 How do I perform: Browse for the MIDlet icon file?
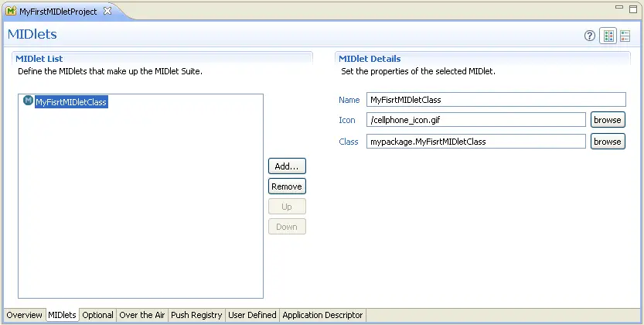(607, 120)
